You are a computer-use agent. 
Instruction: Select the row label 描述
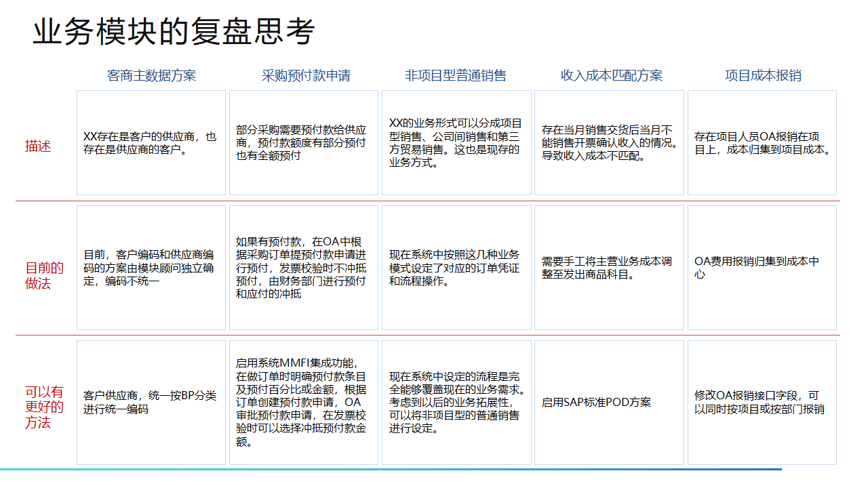[x=38, y=146]
